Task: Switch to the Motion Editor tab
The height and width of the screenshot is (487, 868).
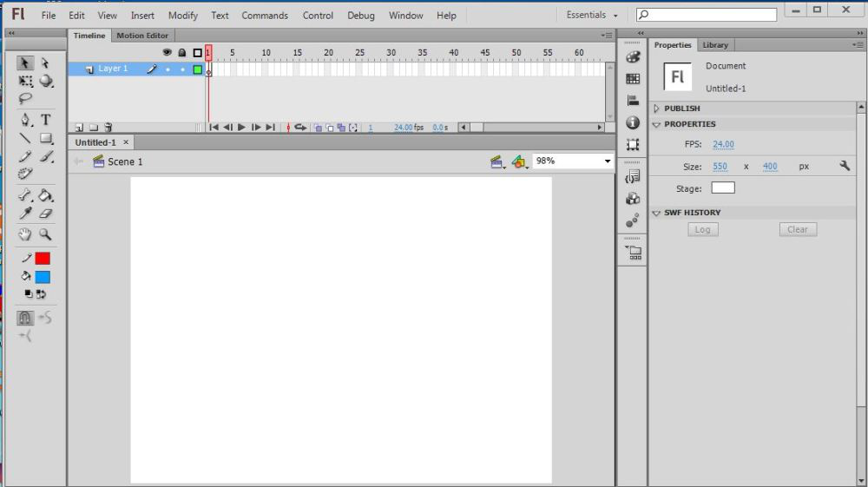Action: click(x=142, y=36)
